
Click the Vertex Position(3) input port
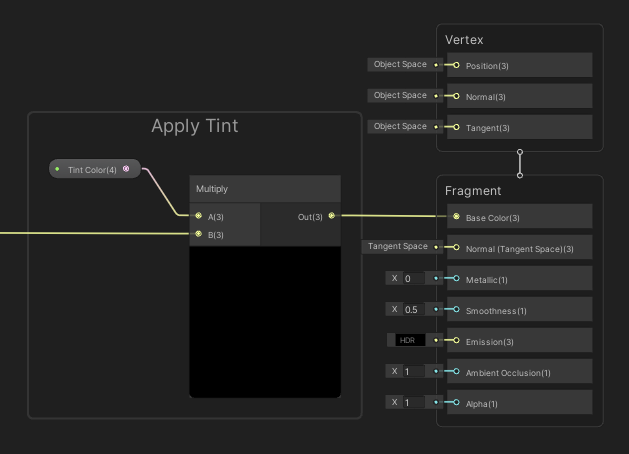pos(456,65)
